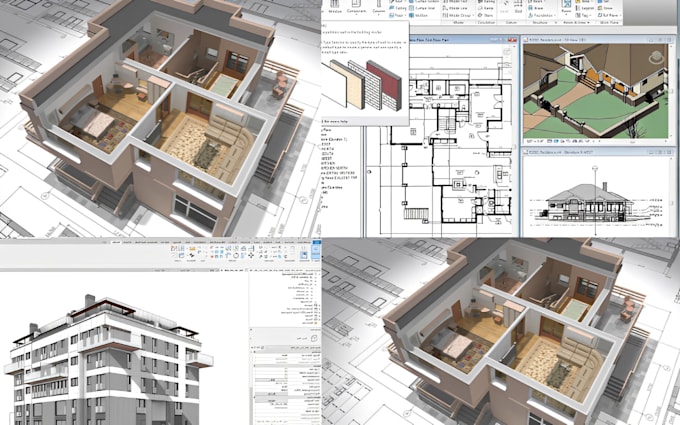Image resolution: width=680 pixels, height=425 pixels.
Task: Select the Ref Plane tool
Action: tap(609, 15)
